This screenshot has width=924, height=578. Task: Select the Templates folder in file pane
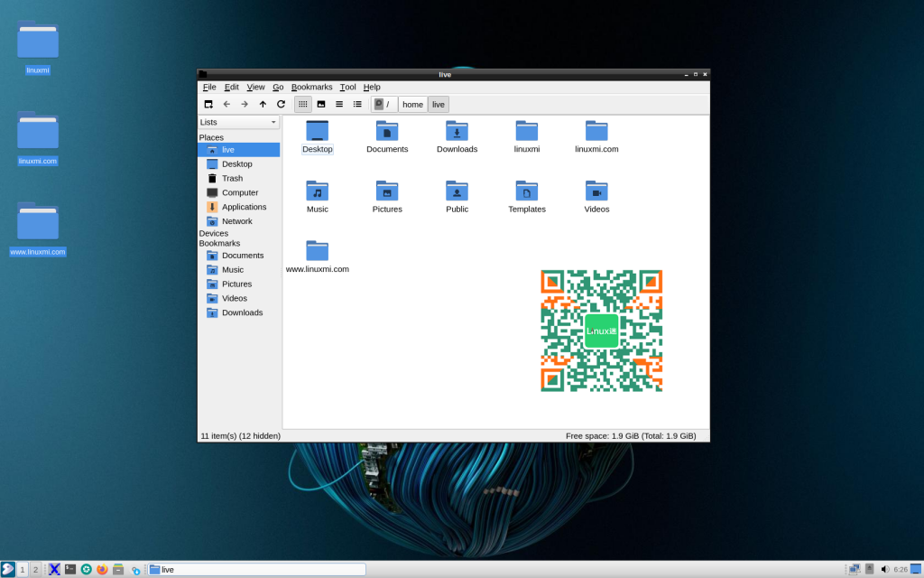pos(527,197)
